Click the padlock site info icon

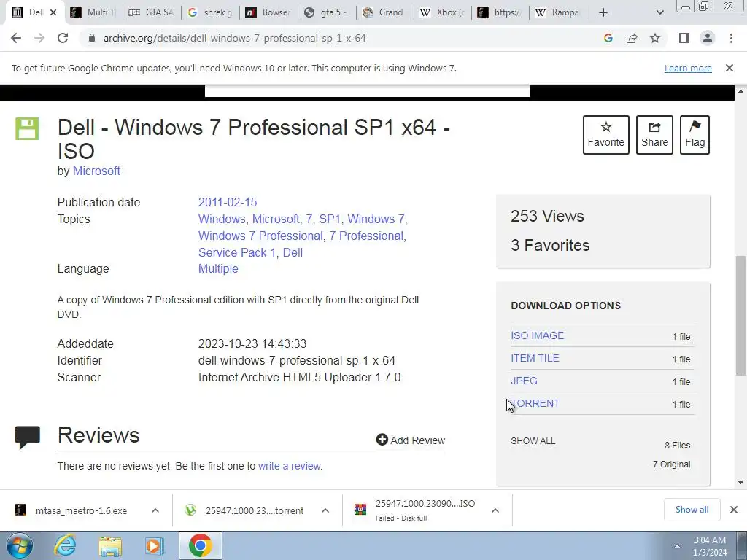tap(91, 38)
